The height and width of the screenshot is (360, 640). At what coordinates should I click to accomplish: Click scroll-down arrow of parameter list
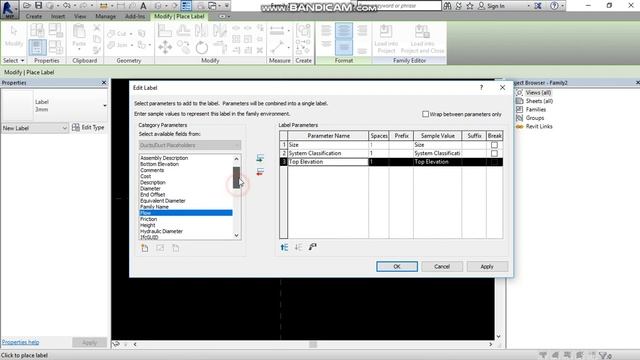[236, 235]
